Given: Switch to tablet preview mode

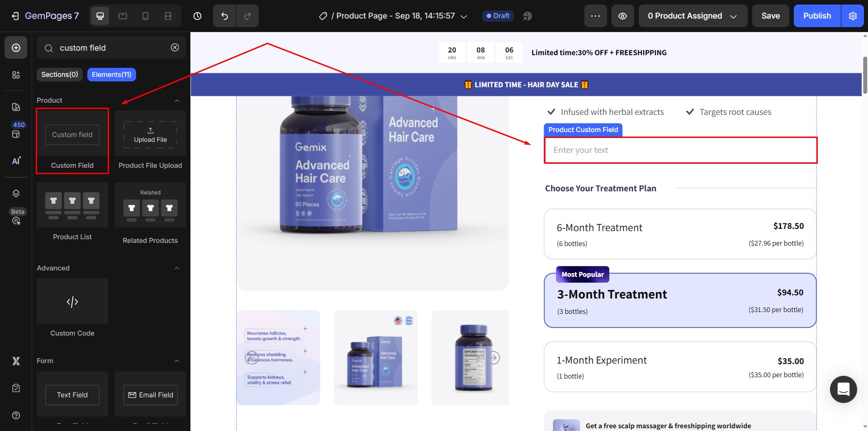Looking at the screenshot, I should [123, 16].
